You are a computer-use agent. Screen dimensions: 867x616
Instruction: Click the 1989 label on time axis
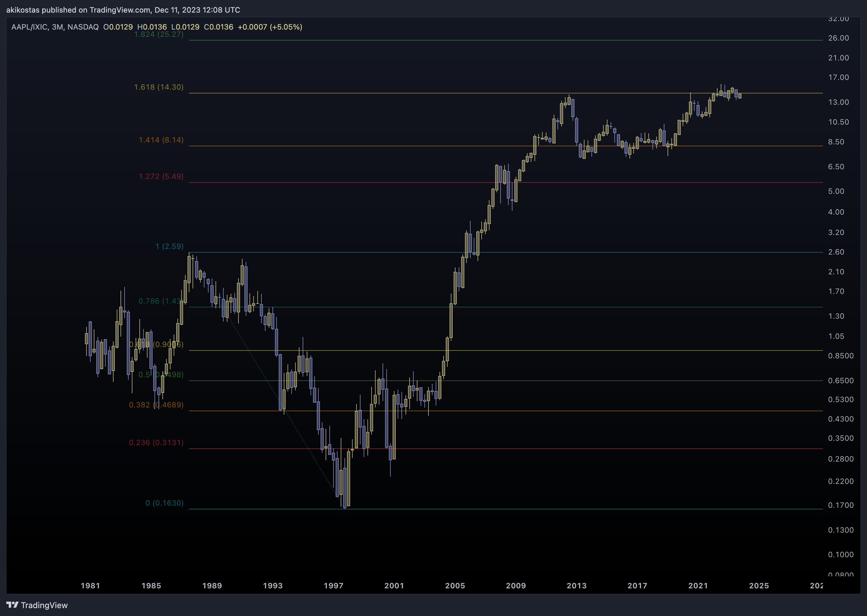212,586
